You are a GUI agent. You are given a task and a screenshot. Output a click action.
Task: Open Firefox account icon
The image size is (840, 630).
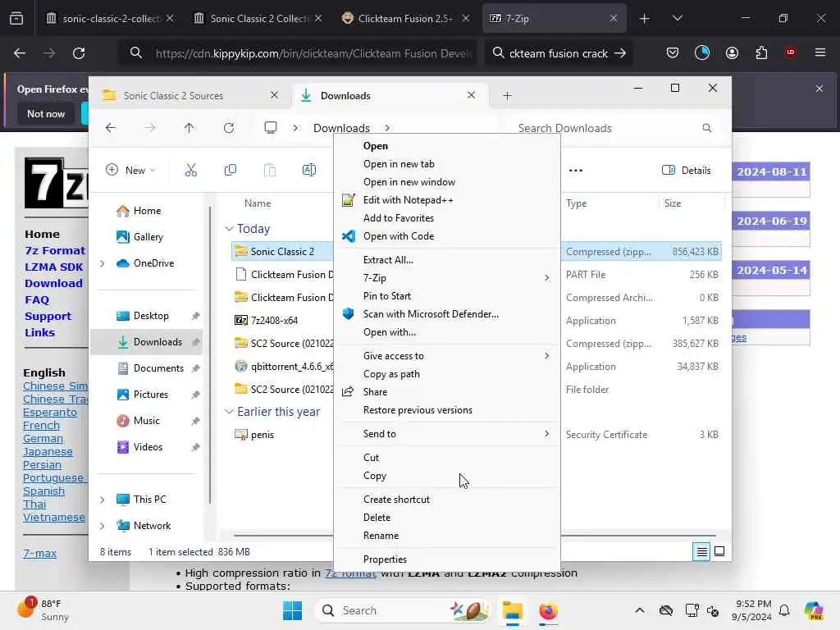(x=732, y=52)
